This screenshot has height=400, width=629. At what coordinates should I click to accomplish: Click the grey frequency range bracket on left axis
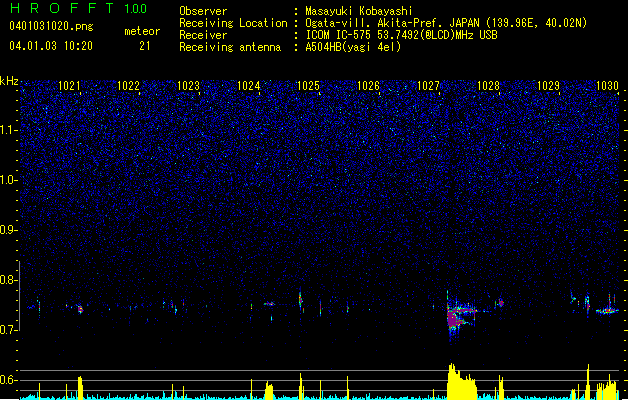point(19,296)
